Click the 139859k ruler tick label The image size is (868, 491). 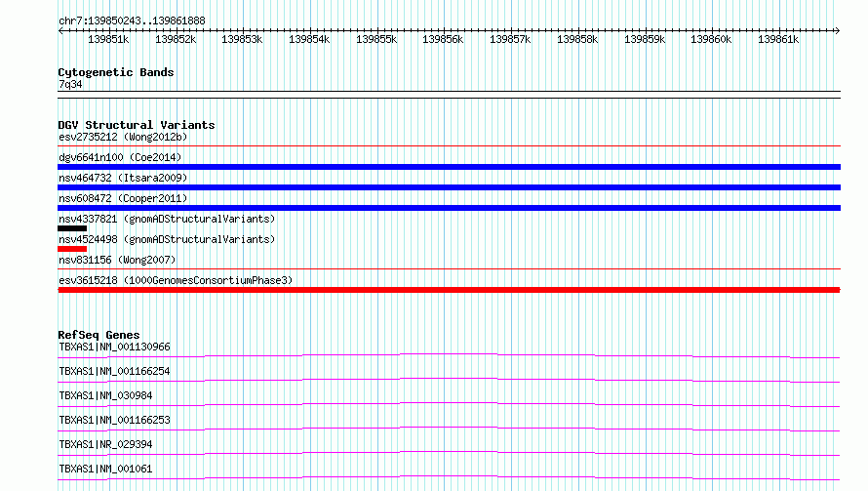tap(645, 39)
